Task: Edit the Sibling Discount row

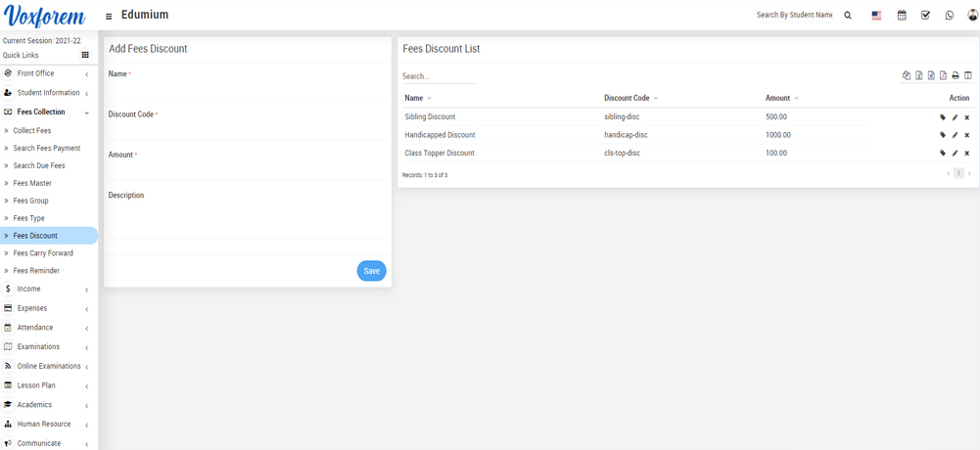Action: pyautogui.click(x=955, y=117)
